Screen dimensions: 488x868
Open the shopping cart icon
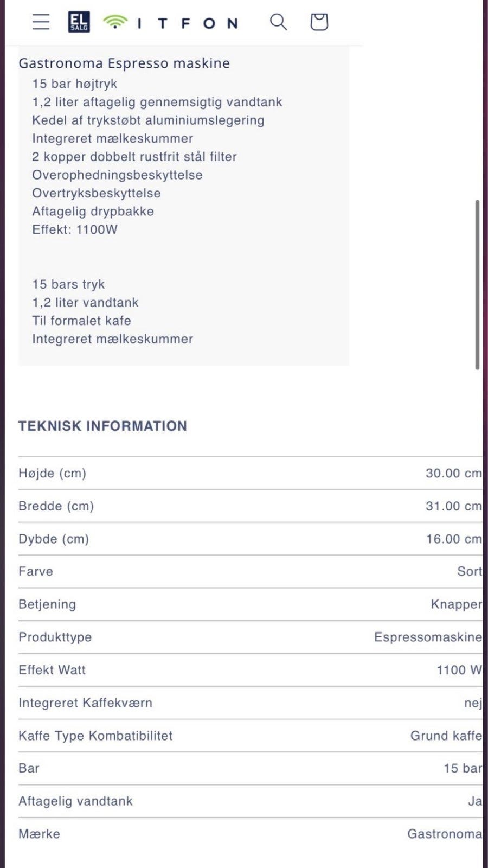coord(319,22)
